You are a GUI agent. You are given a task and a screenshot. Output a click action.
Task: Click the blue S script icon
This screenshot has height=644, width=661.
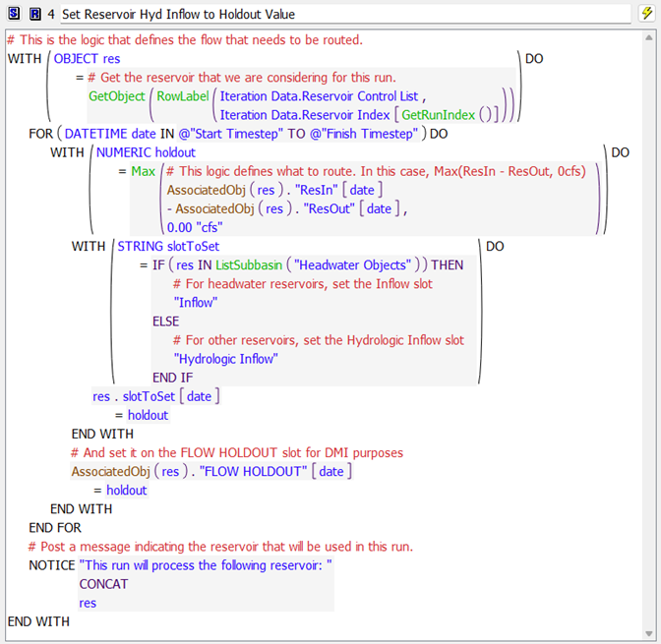click(x=13, y=15)
